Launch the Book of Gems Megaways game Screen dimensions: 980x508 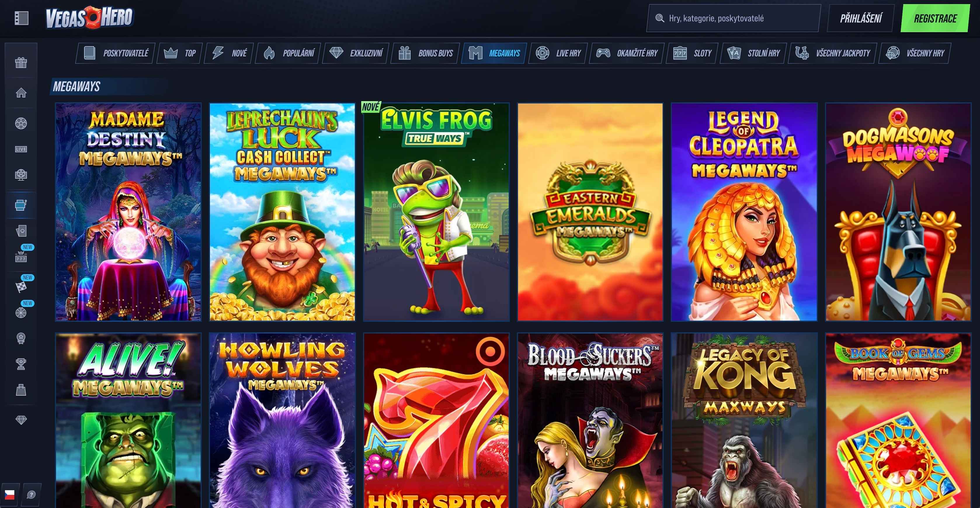coord(898,420)
